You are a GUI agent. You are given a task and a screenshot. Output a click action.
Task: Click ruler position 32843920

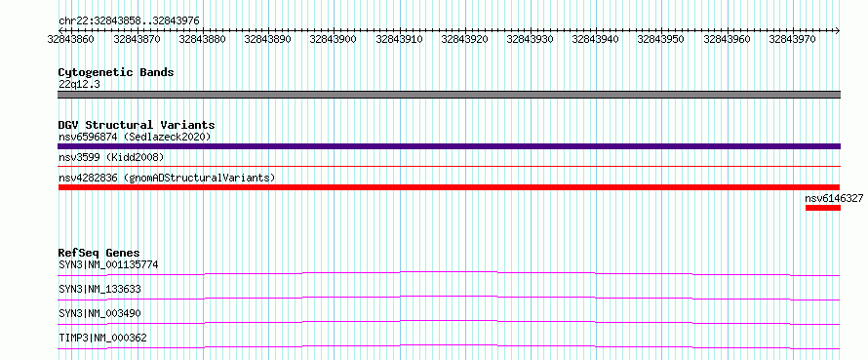464,39
